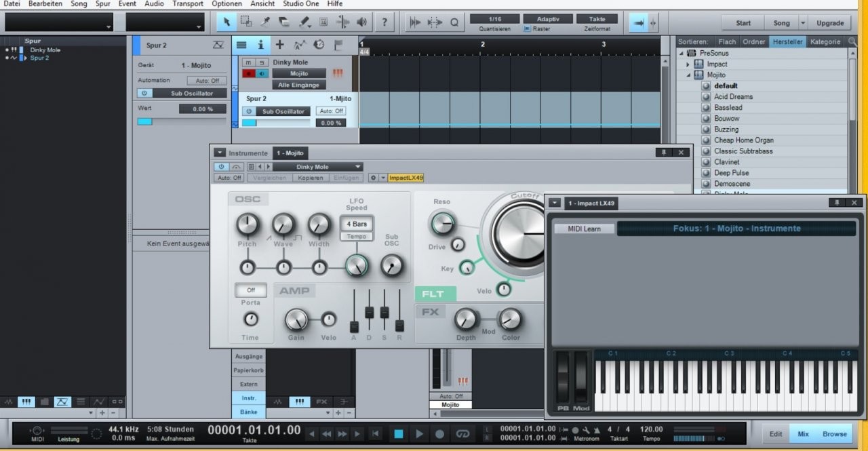Open the Hilfe menu
The height and width of the screenshot is (451, 868).
pos(335,4)
